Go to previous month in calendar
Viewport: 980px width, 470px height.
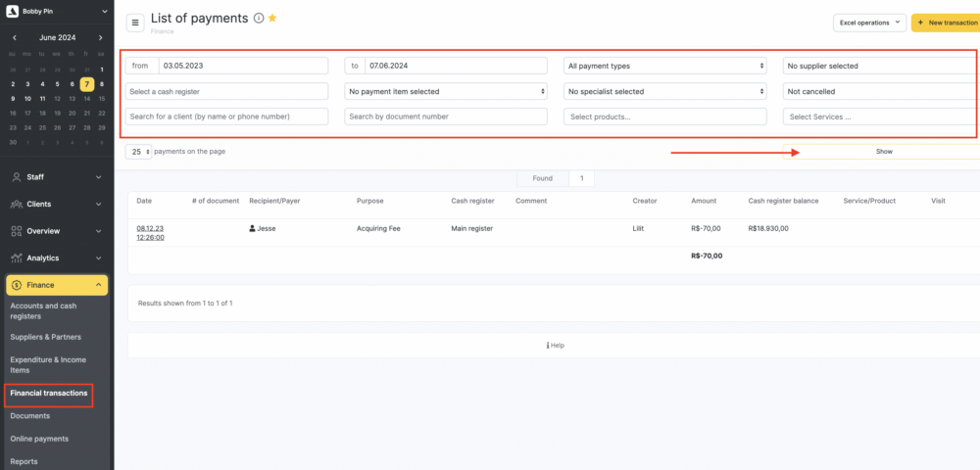(x=15, y=38)
